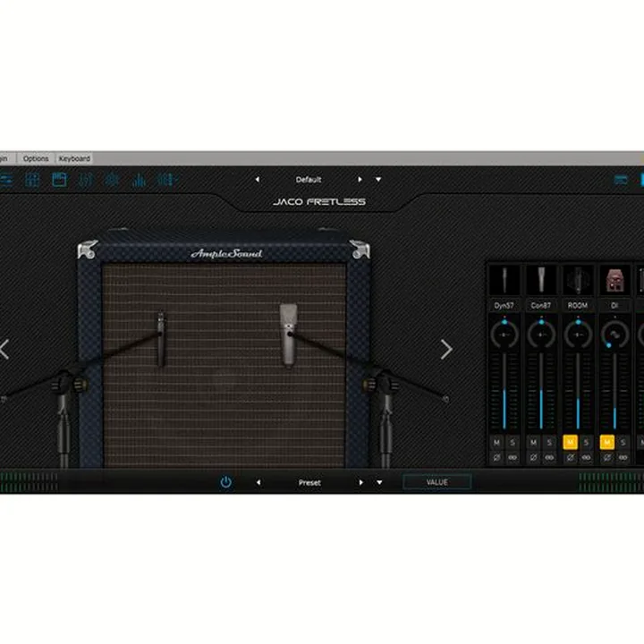644x644 pixels.
Task: Click the strummer waves toolbar icon
Action: pos(86,180)
